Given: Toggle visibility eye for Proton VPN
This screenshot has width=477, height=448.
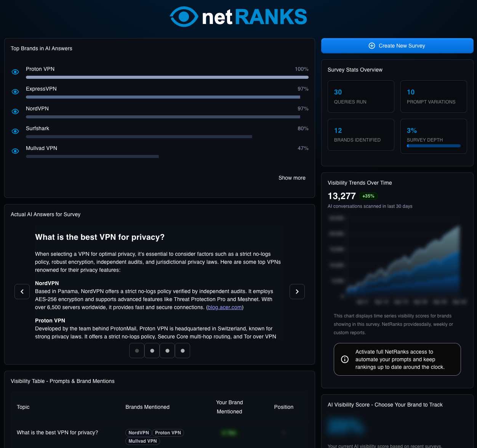Looking at the screenshot, I should [15, 72].
